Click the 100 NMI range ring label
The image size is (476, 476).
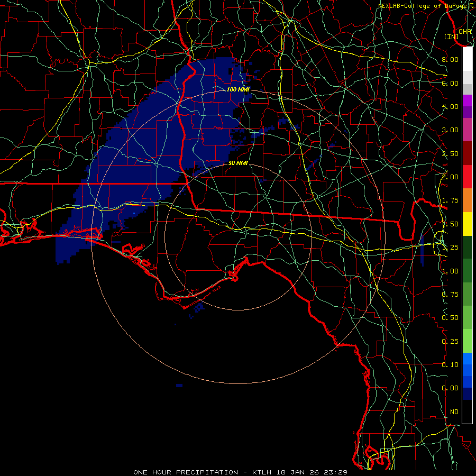tap(238, 89)
